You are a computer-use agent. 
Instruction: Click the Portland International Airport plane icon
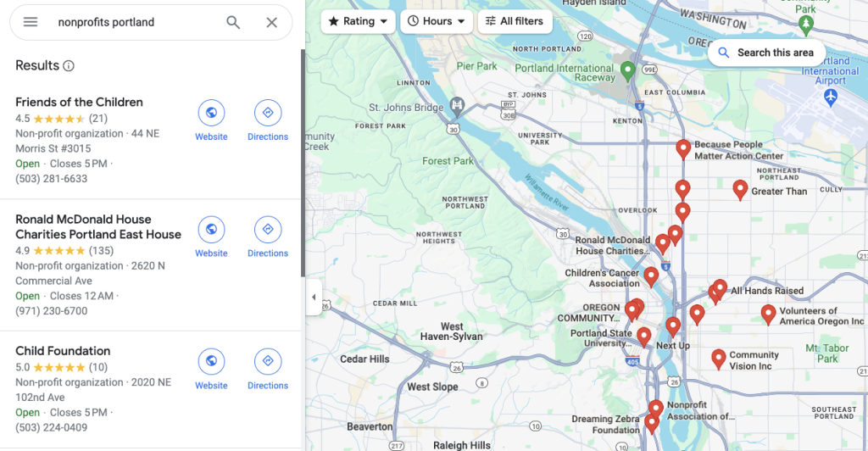(x=831, y=97)
